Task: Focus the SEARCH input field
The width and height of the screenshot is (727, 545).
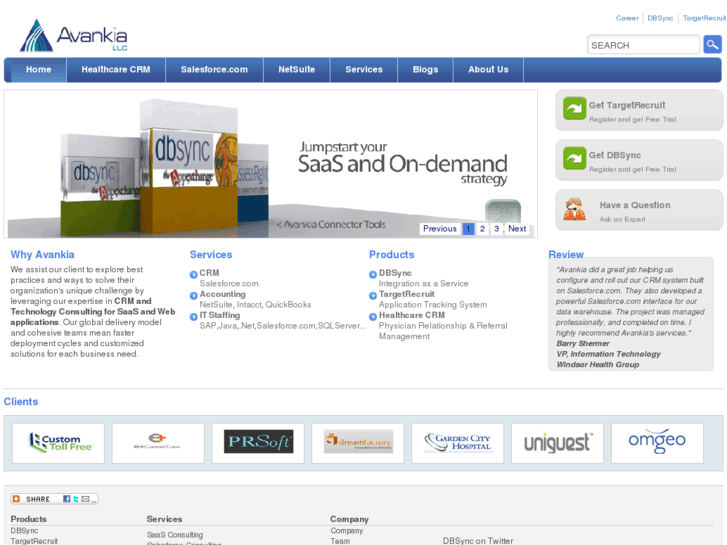Action: pos(644,45)
